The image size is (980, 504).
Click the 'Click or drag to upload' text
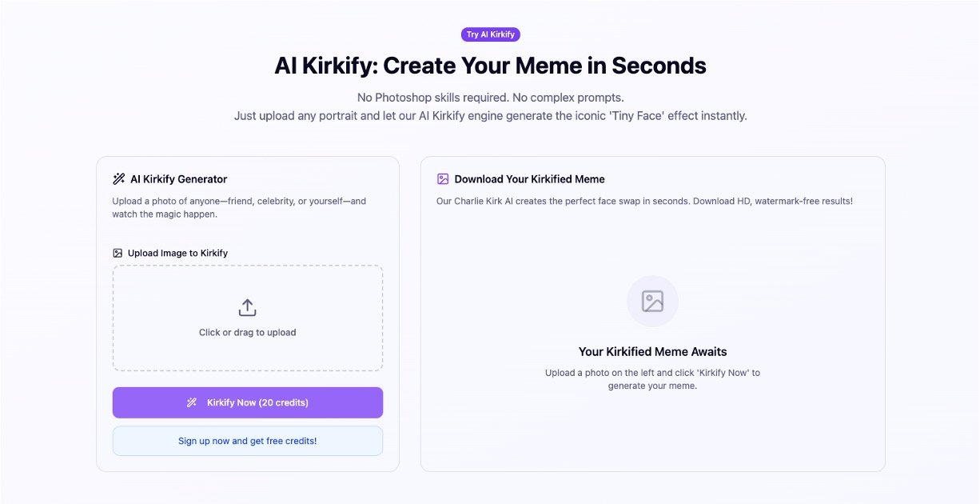pyautogui.click(x=248, y=333)
